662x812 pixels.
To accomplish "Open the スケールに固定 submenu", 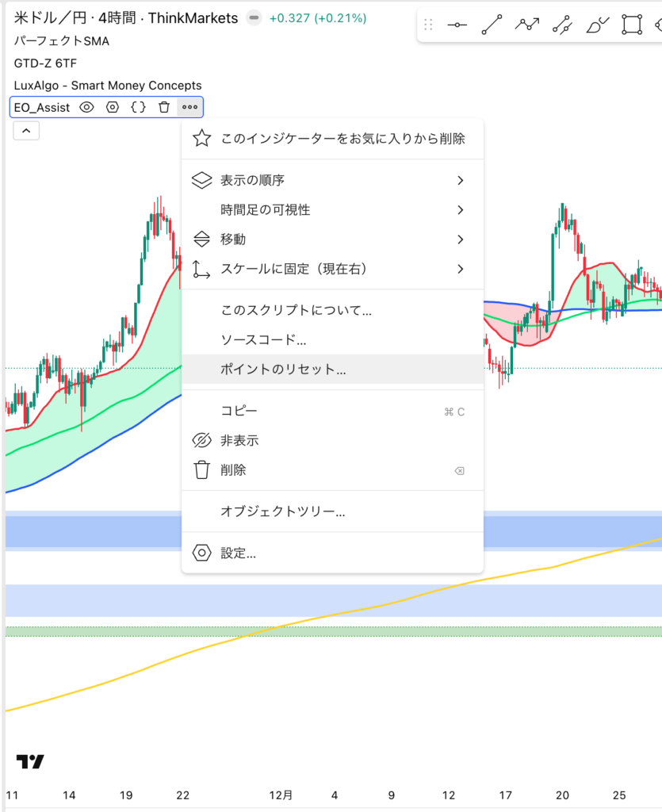I will click(x=333, y=269).
